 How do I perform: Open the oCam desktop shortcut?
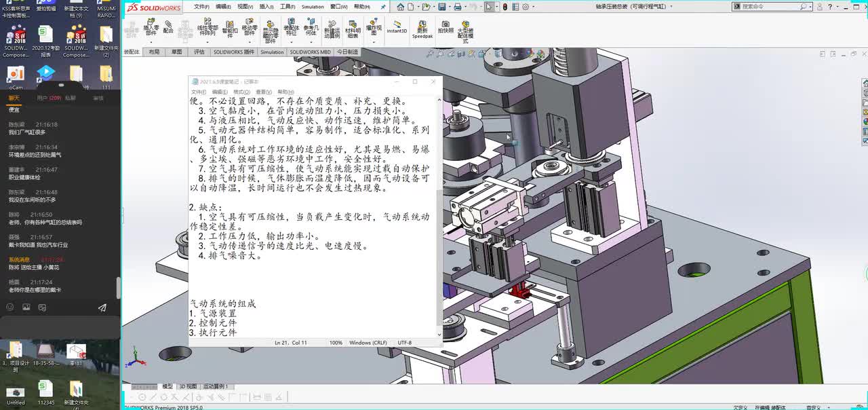(x=16, y=77)
